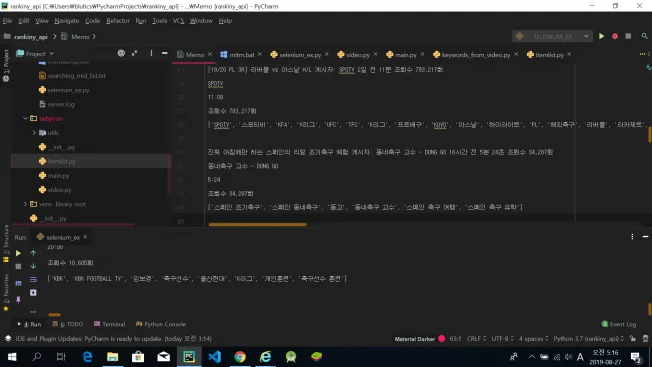Viewport: 652px width, 367px height.
Task: Close the keywords_from_video.py tab
Action: coord(516,54)
